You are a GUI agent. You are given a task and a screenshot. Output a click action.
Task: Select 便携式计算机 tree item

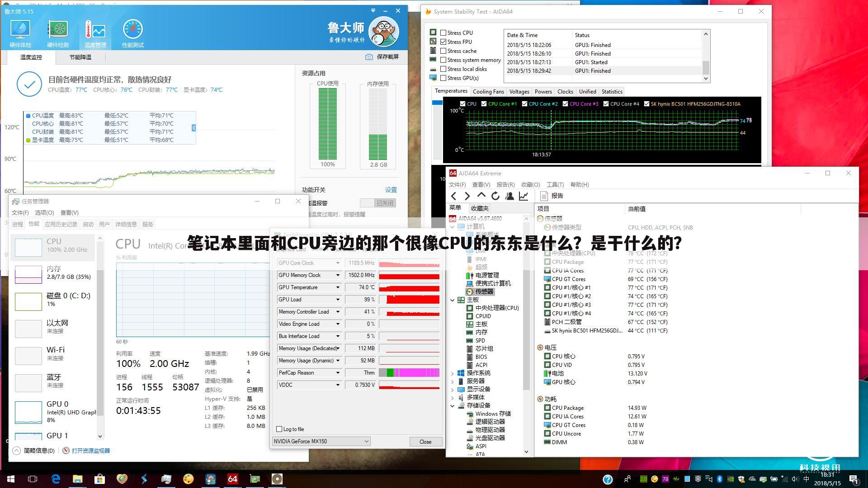click(x=493, y=284)
